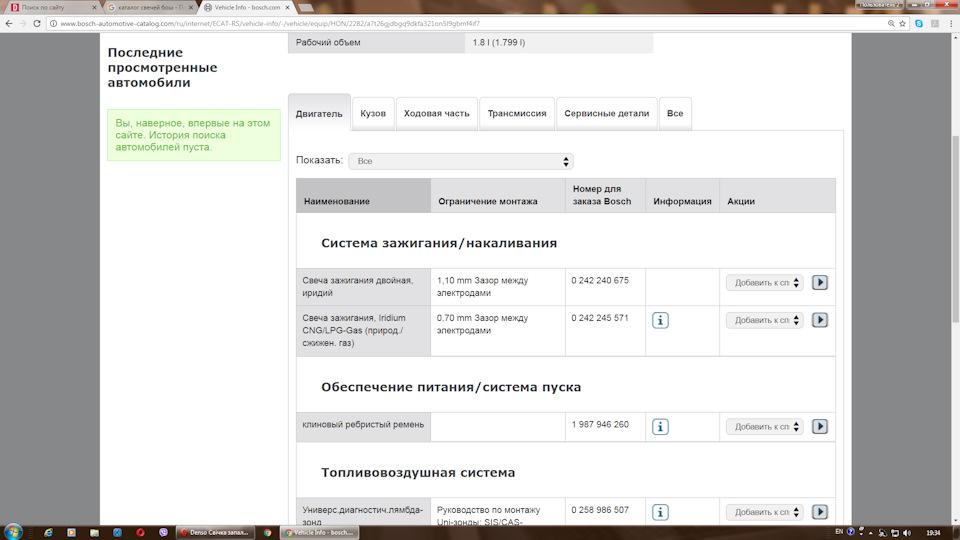Screen dimensions: 960x540
Task: Click the Skype extension icon
Action: coord(919,23)
